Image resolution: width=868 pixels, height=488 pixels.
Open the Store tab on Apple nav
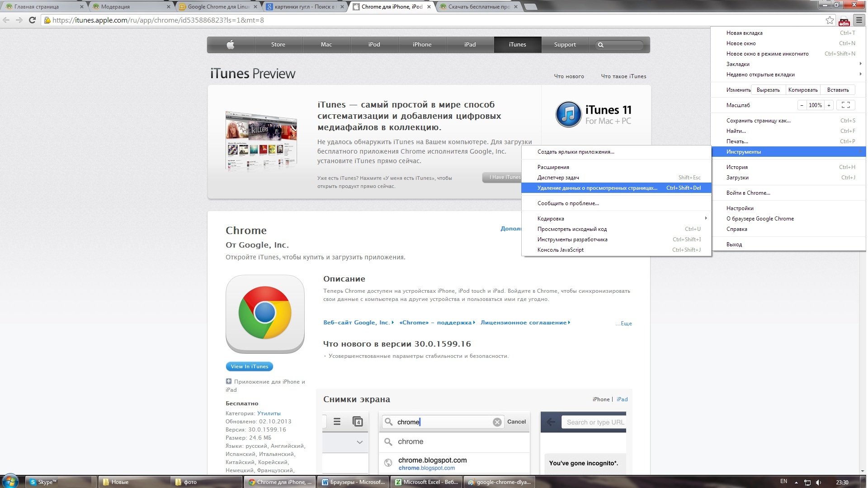[278, 44]
